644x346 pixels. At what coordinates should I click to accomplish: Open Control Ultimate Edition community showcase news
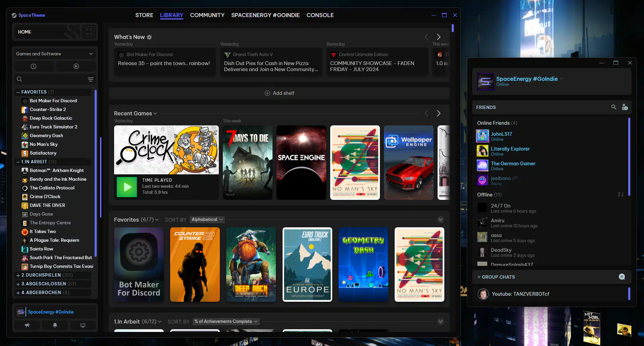click(x=377, y=62)
